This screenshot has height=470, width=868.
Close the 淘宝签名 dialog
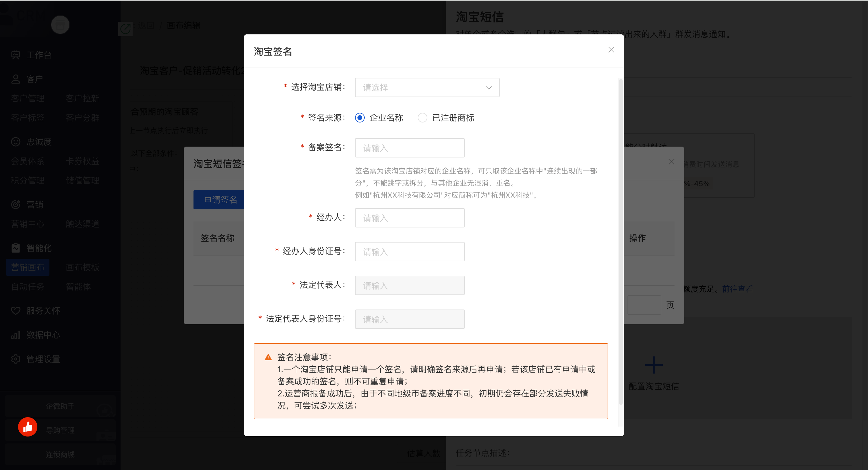pos(611,50)
